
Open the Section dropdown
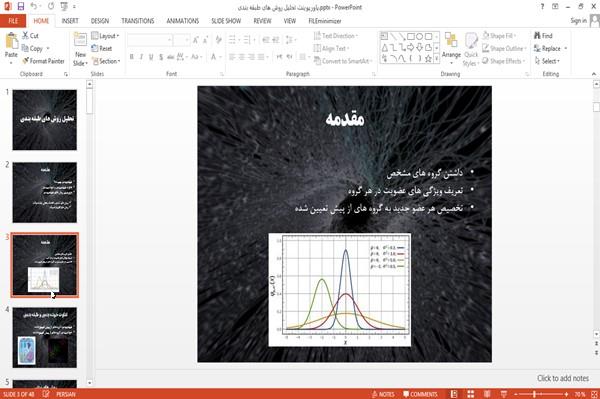[x=106, y=61]
